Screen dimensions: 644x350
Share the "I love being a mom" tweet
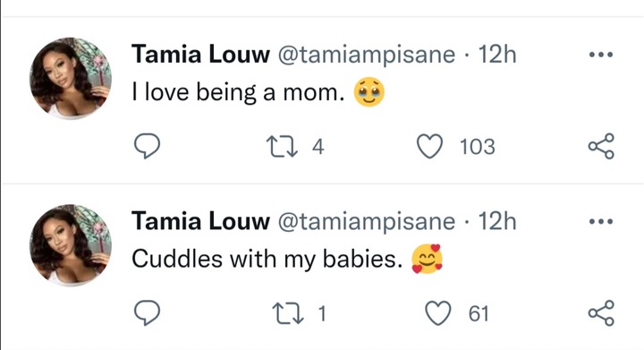coord(601,146)
